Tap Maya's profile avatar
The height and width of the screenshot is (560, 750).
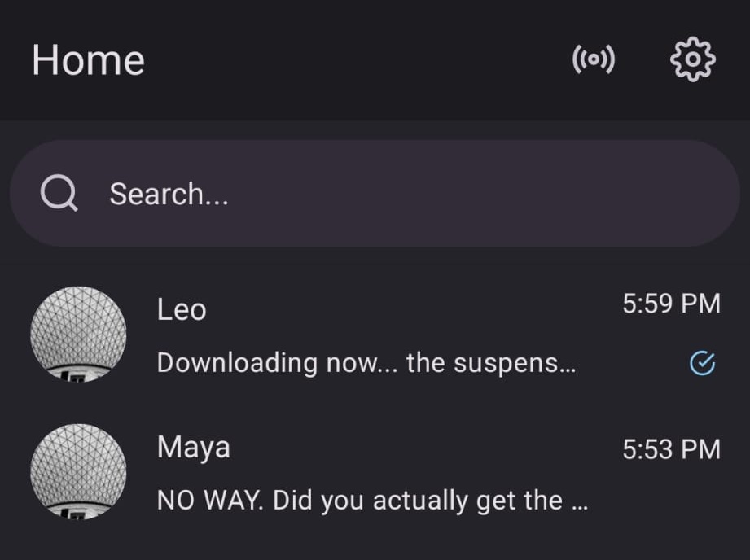pyautogui.click(x=78, y=472)
